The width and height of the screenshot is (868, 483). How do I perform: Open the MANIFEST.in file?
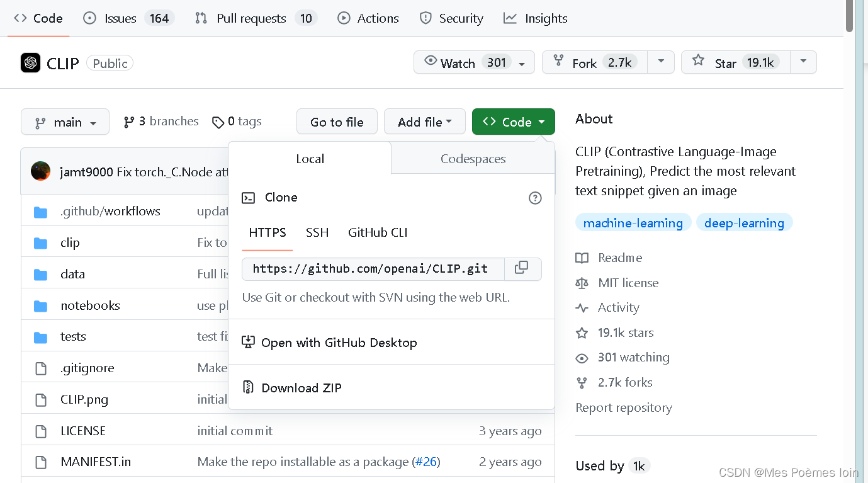pyautogui.click(x=96, y=462)
